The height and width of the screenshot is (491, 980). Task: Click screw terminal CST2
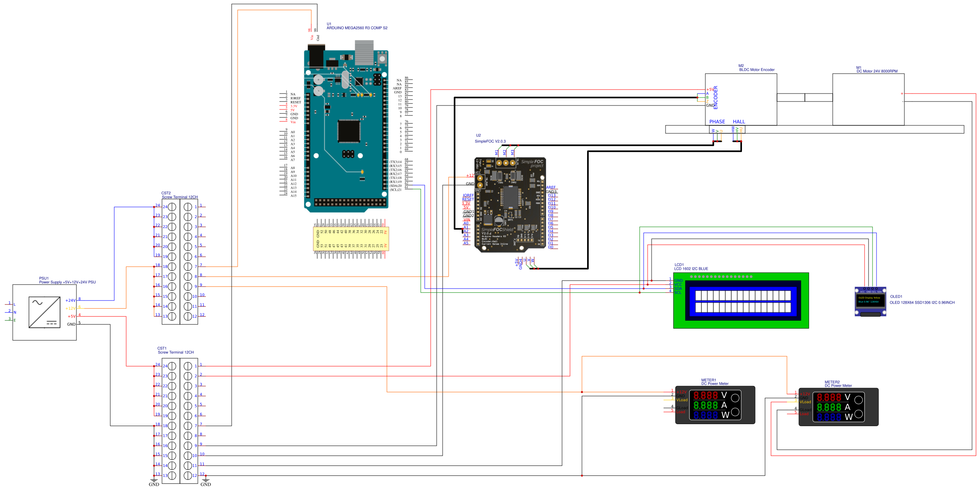pyautogui.click(x=180, y=263)
